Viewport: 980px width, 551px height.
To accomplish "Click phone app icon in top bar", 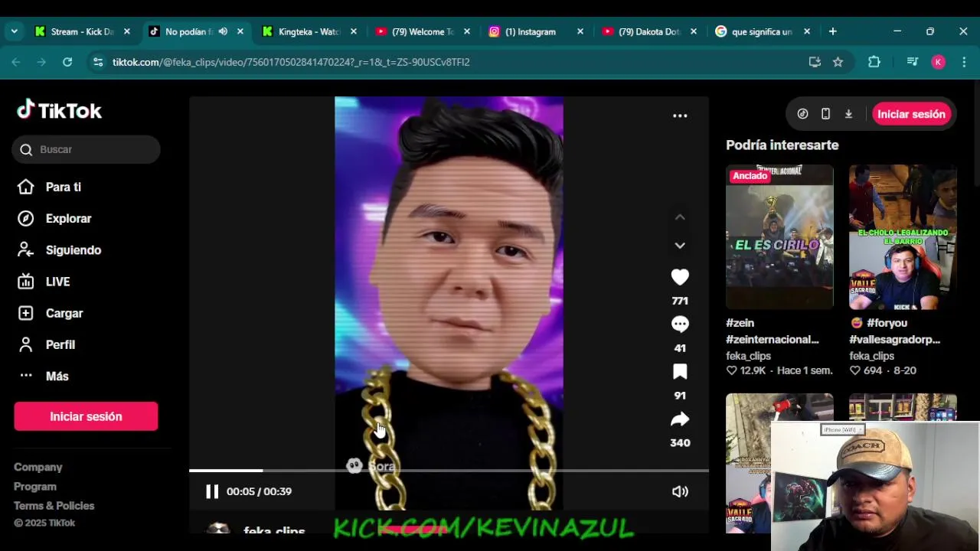I will click(x=825, y=114).
